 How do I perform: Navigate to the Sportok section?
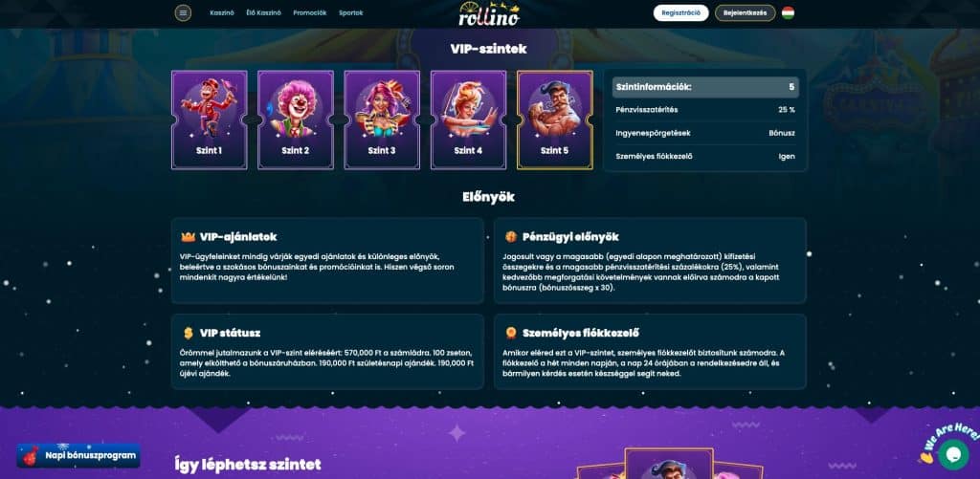350,12
